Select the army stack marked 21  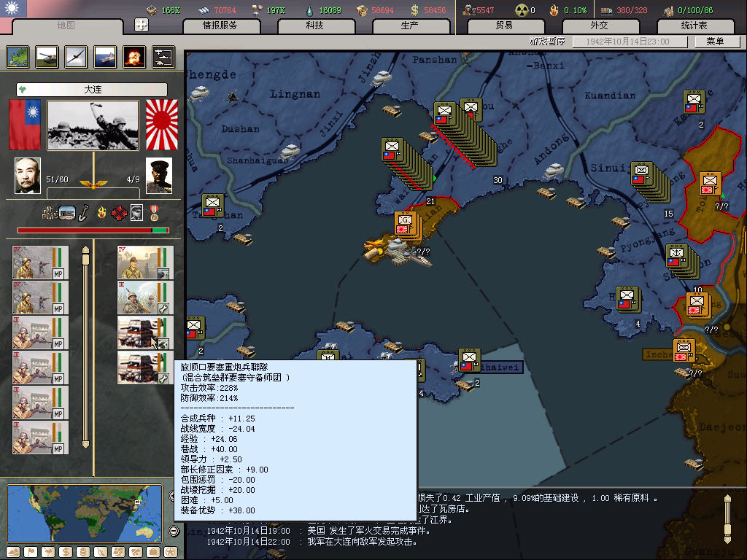407,163
